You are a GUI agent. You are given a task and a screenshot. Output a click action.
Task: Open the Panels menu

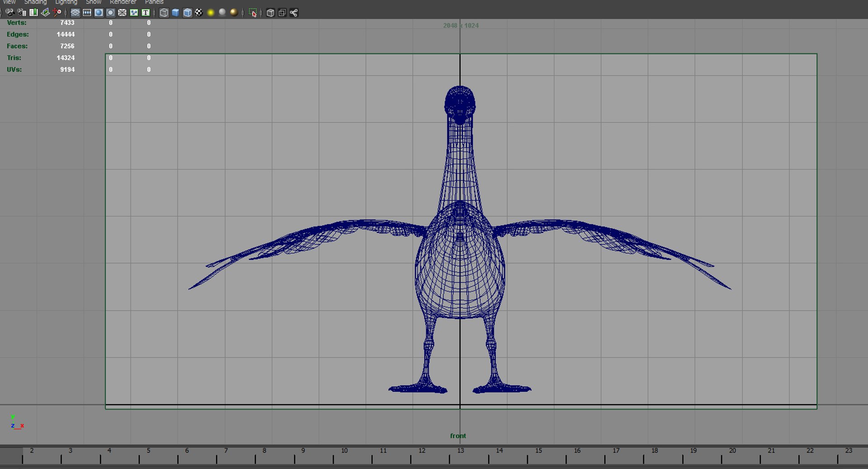point(154,2)
